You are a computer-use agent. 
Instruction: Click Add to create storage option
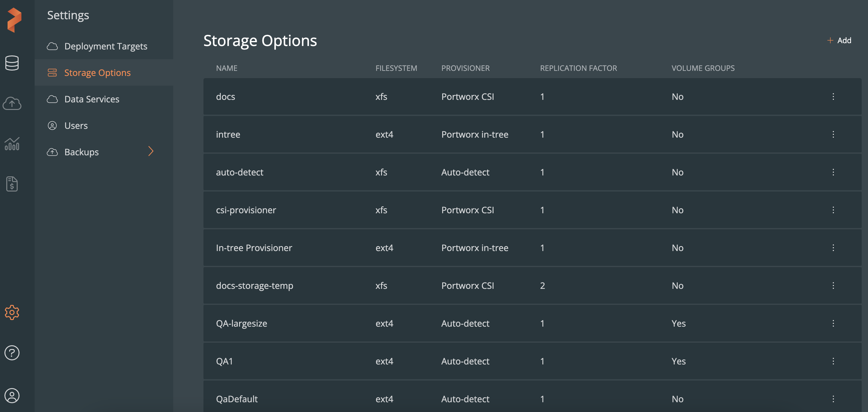click(839, 40)
